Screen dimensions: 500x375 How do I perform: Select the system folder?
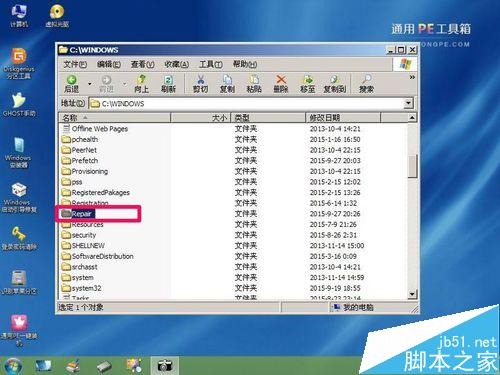78,278
